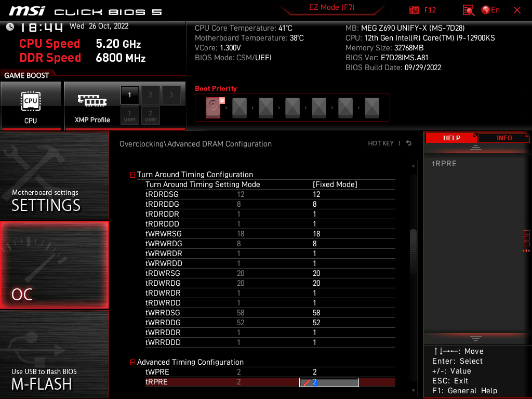This screenshot has height=399, width=532.
Task: Collapse Advanced Timing Configuration section
Action: pyautogui.click(x=132, y=362)
